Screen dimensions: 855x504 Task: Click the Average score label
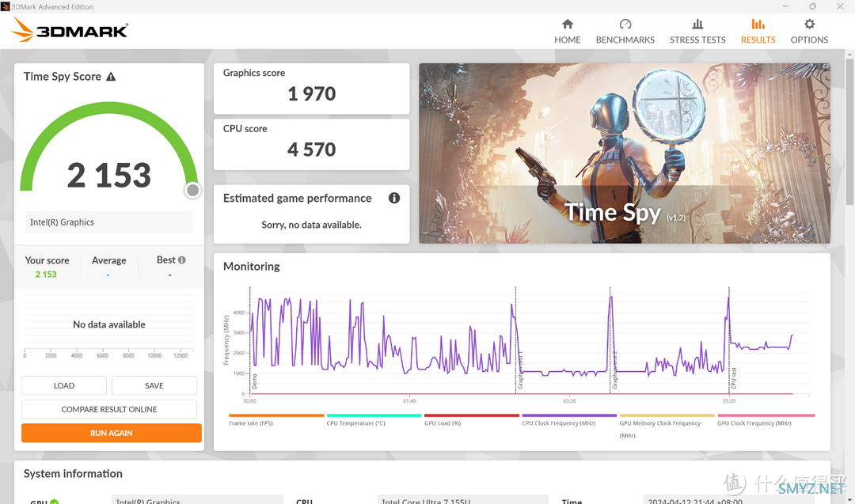[x=109, y=260]
